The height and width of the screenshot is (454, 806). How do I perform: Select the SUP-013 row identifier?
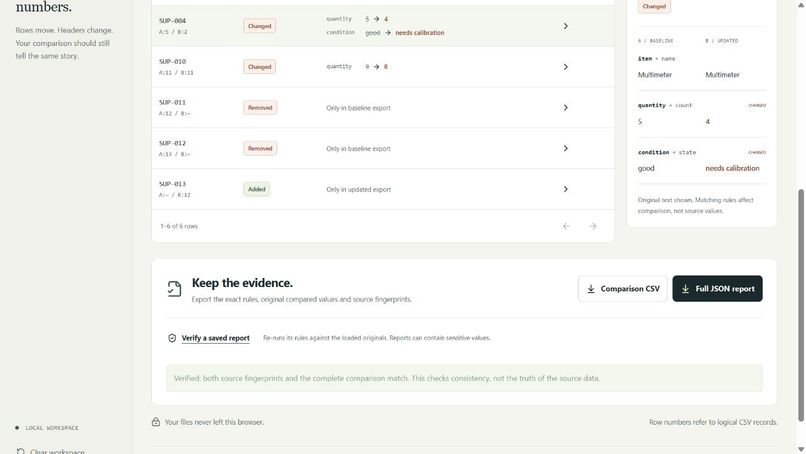coord(172,184)
